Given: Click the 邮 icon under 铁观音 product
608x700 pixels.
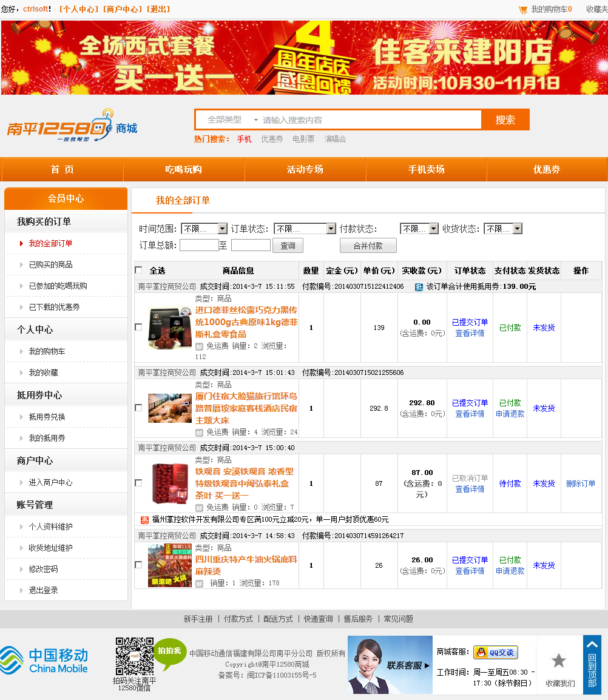Looking at the screenshot, I should pyautogui.click(x=199, y=508).
